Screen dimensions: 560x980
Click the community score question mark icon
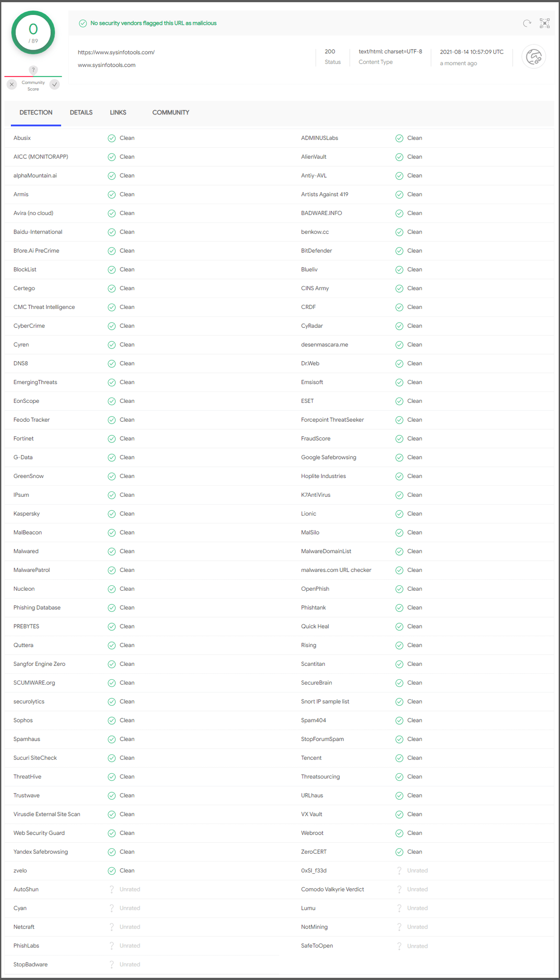(x=33, y=70)
